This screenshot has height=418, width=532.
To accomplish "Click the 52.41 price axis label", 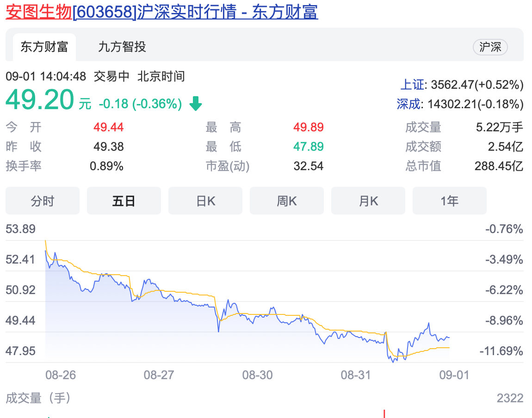I will pyautogui.click(x=20, y=259).
